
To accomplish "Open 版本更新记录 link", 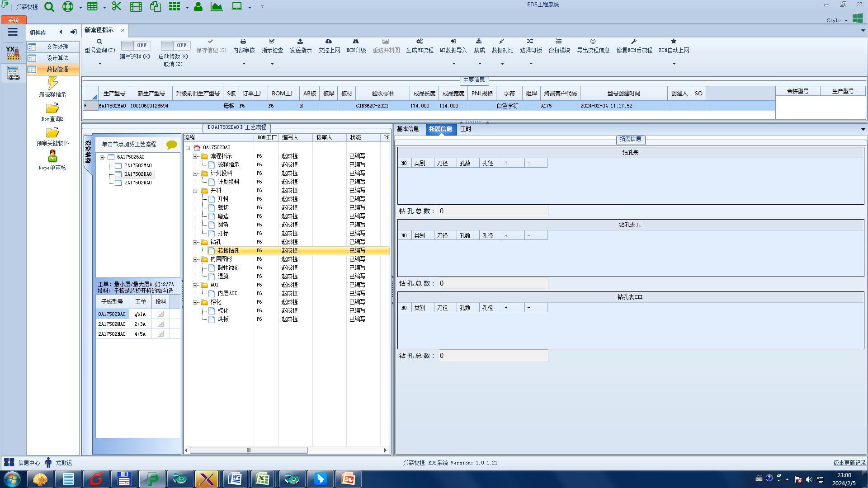I will (x=849, y=463).
